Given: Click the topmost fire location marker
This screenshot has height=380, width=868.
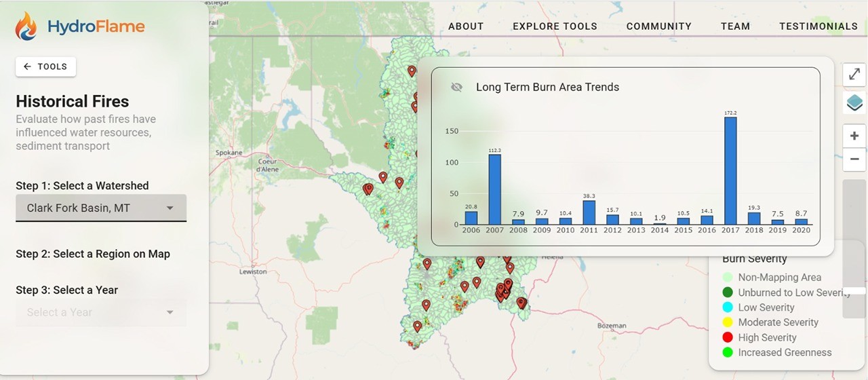Looking at the screenshot, I should tap(412, 71).
